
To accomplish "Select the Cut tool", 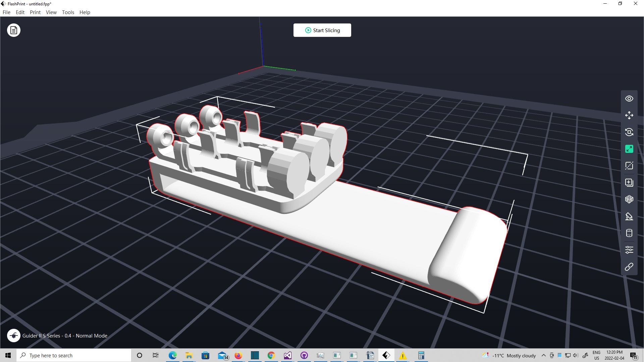I will pyautogui.click(x=629, y=166).
